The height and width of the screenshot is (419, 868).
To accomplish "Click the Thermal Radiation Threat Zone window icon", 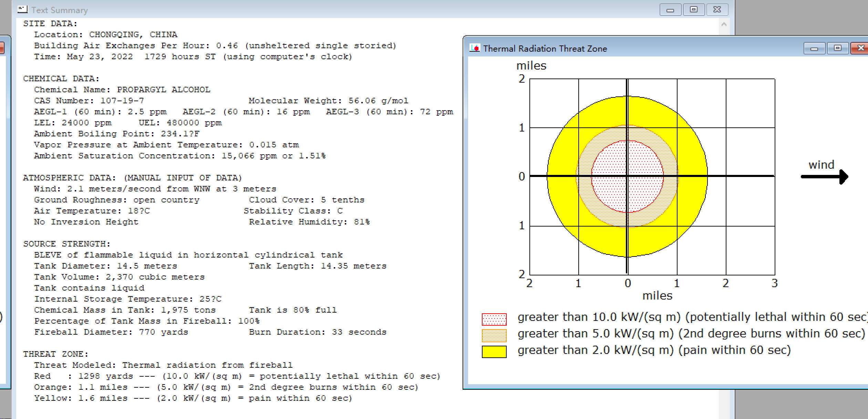I will pyautogui.click(x=475, y=48).
